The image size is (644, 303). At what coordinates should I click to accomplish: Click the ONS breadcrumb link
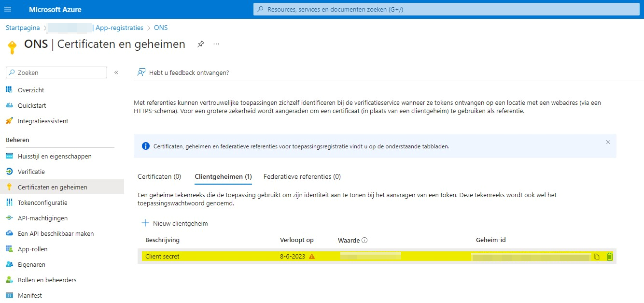[x=161, y=28]
